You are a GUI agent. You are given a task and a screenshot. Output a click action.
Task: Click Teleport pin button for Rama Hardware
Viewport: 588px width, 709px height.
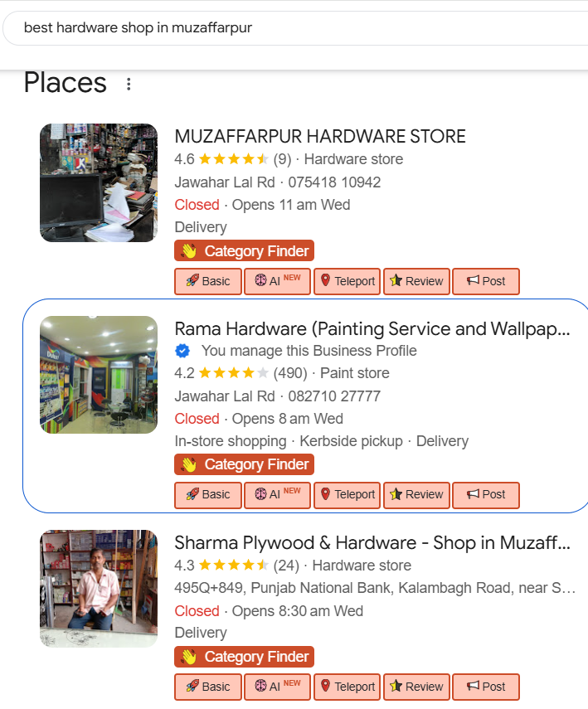click(347, 494)
